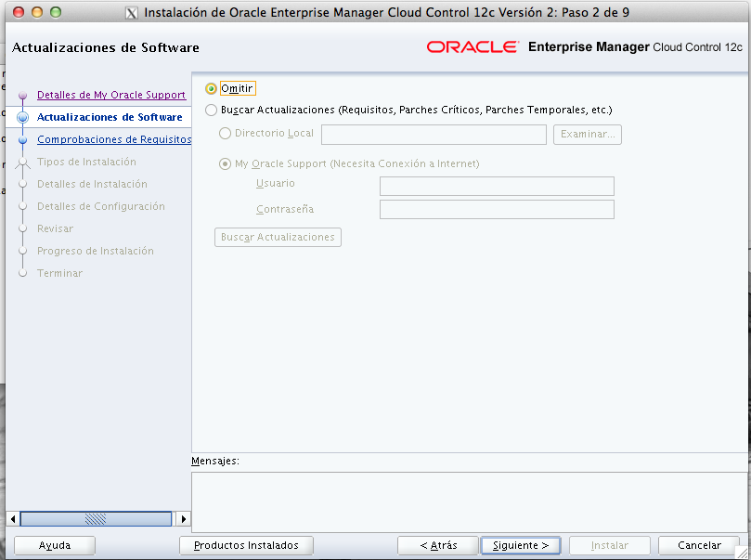Click the Actualizaciones de Software step
The image size is (751, 560).
point(109,117)
